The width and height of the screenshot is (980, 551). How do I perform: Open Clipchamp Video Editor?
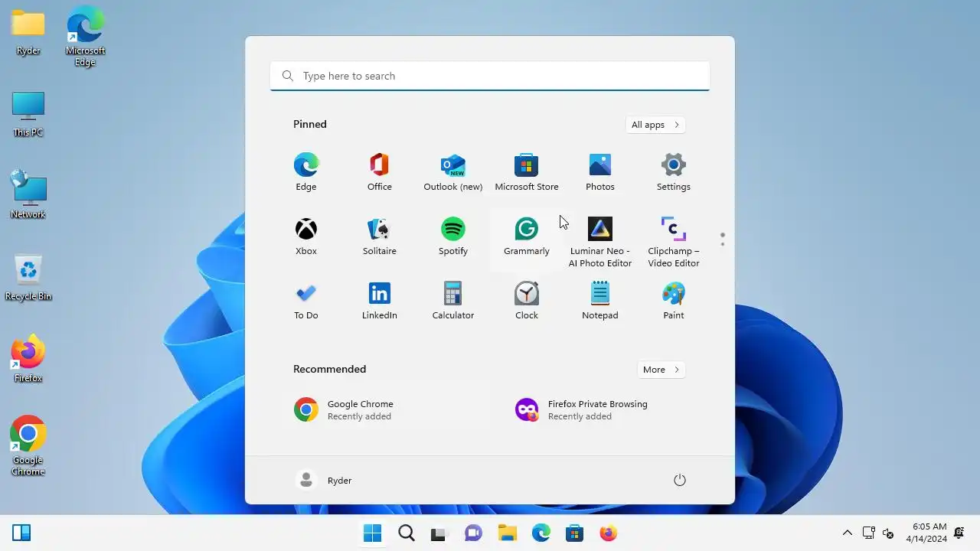click(x=674, y=242)
